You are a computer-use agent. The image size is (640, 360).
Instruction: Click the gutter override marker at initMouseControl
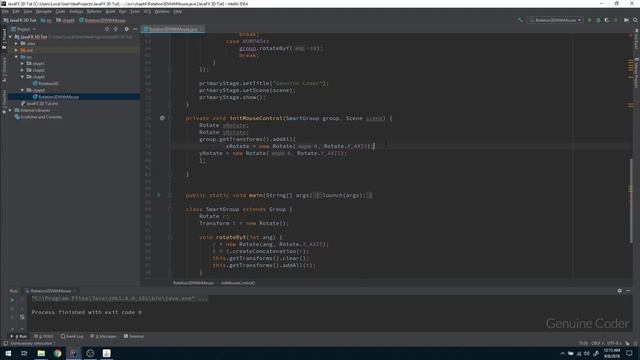tap(162, 118)
